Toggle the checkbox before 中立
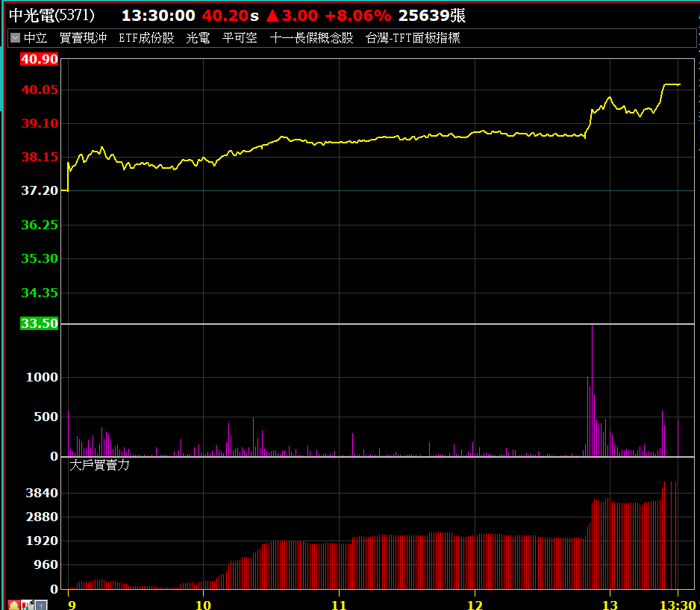This screenshot has width=700, height=610. tap(15, 37)
